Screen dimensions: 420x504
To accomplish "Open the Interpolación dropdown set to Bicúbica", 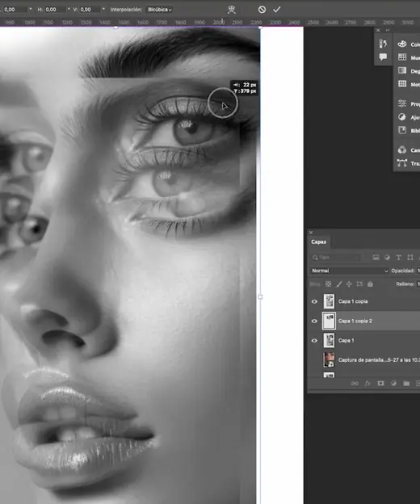I will tap(160, 10).
